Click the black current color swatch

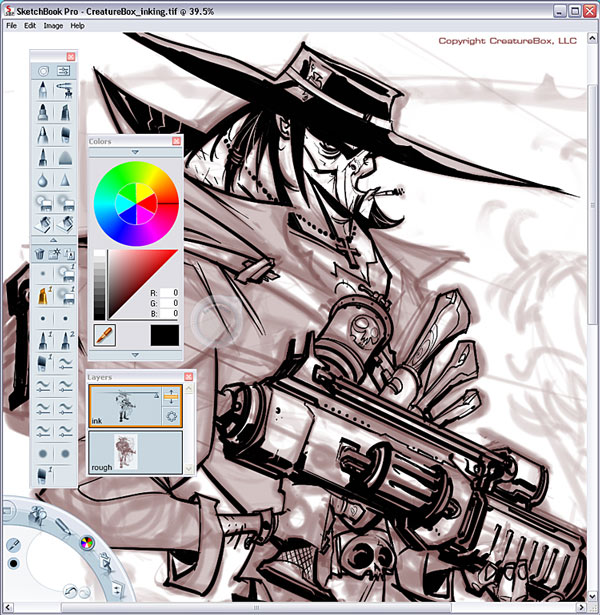pyautogui.click(x=162, y=336)
